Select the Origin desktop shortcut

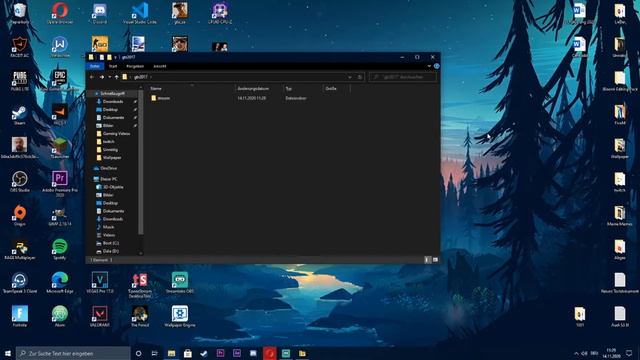(20, 215)
